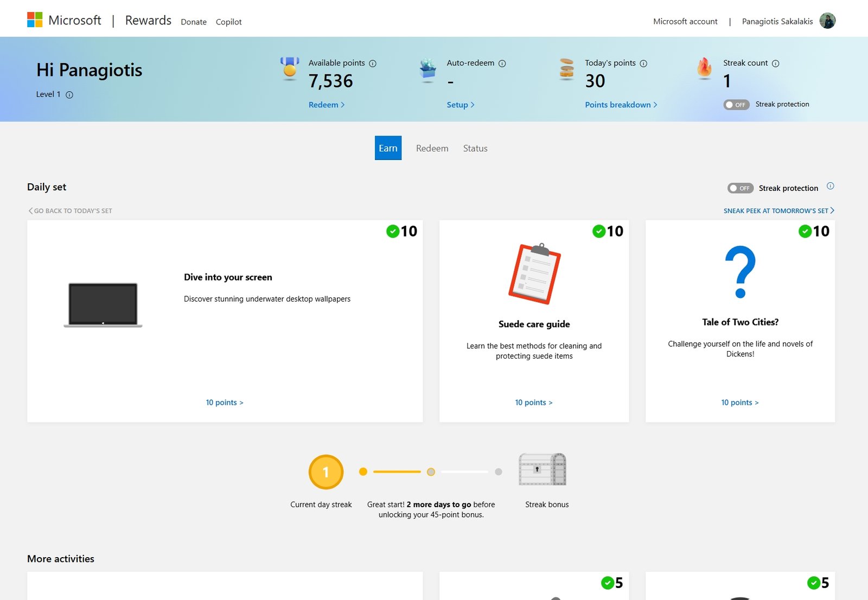Sneak peek at tomorrow's set

(779, 211)
